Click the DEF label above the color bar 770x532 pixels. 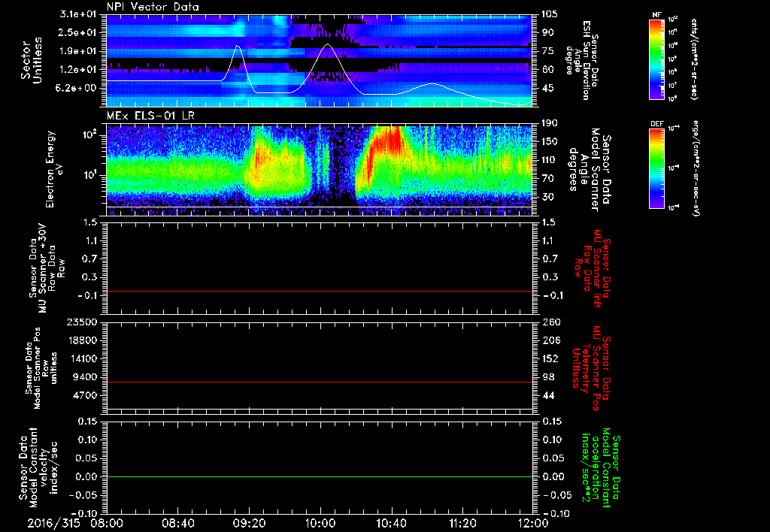point(657,124)
